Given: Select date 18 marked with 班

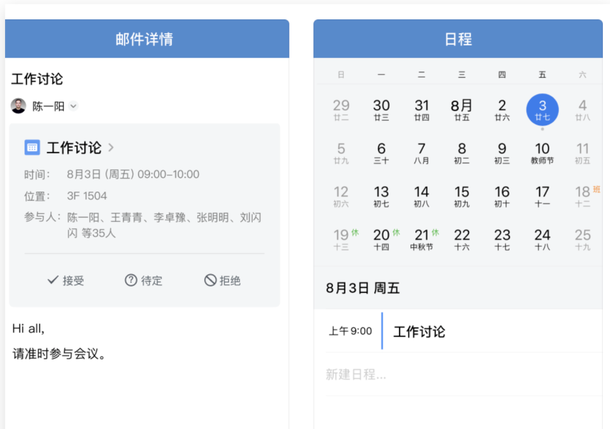Looking at the screenshot, I should (x=582, y=196).
